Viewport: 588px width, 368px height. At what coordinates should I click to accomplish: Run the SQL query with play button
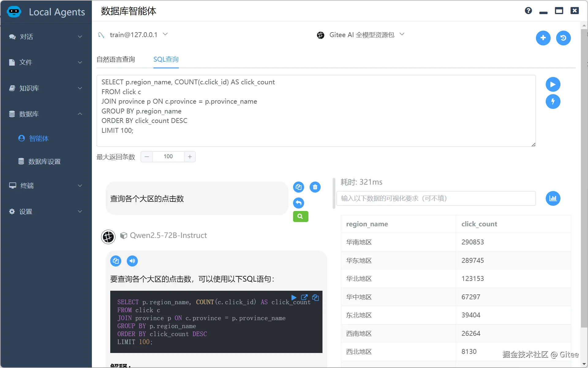(553, 84)
